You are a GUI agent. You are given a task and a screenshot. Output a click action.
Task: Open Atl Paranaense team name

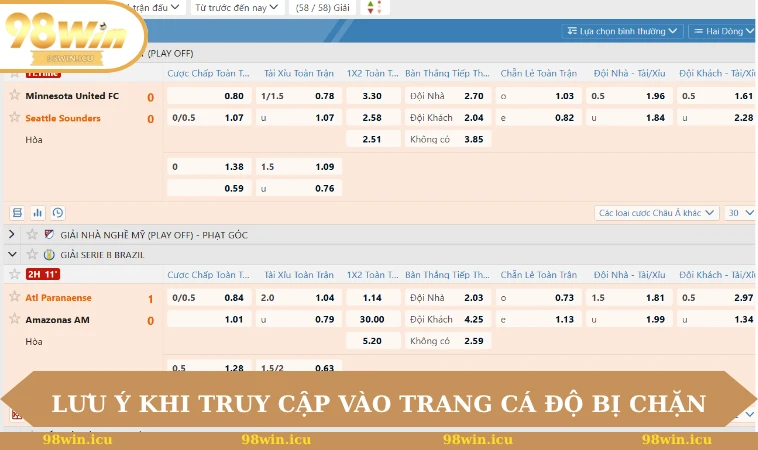[58, 298]
